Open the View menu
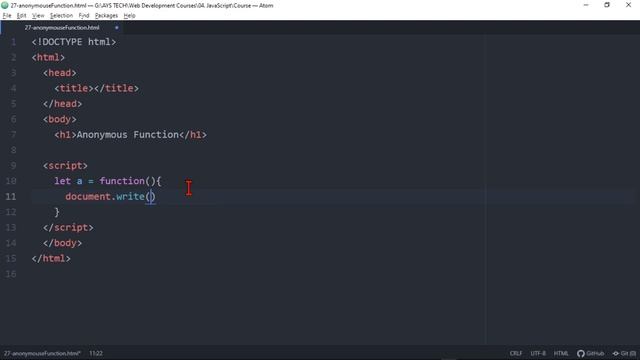The image size is (640, 360). coord(38,16)
